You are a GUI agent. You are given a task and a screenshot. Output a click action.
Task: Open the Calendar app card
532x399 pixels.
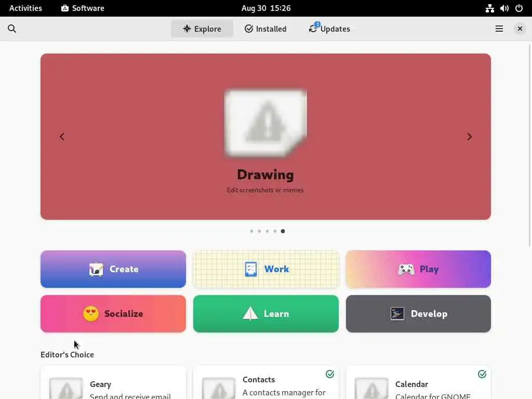418,382
